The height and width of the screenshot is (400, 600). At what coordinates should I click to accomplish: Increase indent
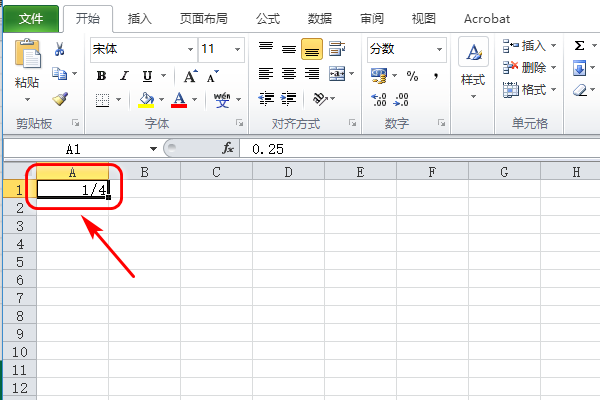289,98
